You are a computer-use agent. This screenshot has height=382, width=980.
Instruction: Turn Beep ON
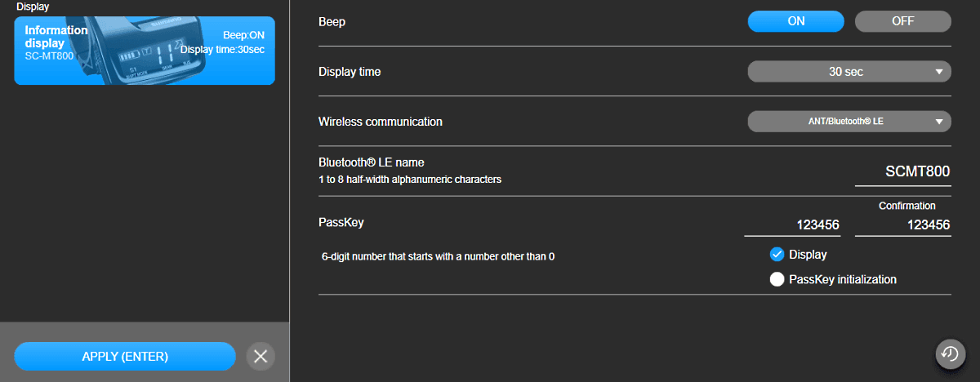click(795, 21)
